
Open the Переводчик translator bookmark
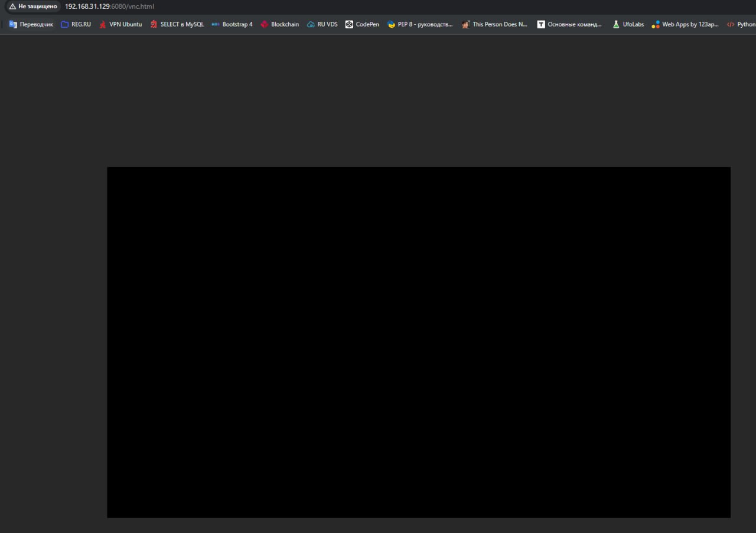(31, 24)
